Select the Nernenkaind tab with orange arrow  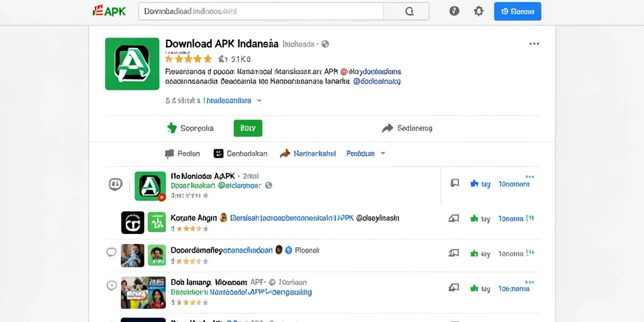coord(308,153)
